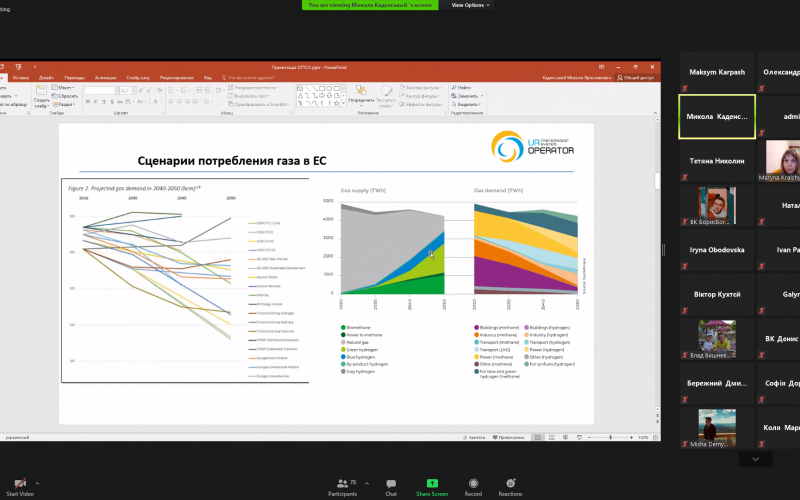Click the clear formatting icon
This screenshot has width=800, height=500.
(160, 90)
